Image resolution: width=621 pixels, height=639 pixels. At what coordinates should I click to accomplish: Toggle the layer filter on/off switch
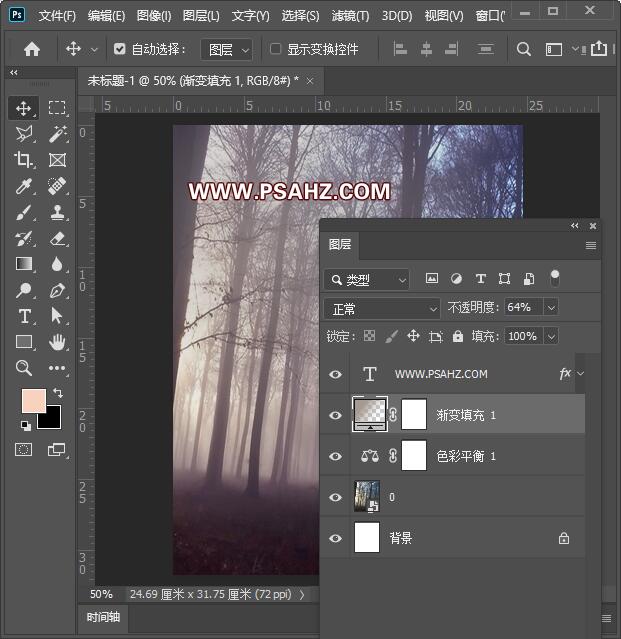[555, 279]
